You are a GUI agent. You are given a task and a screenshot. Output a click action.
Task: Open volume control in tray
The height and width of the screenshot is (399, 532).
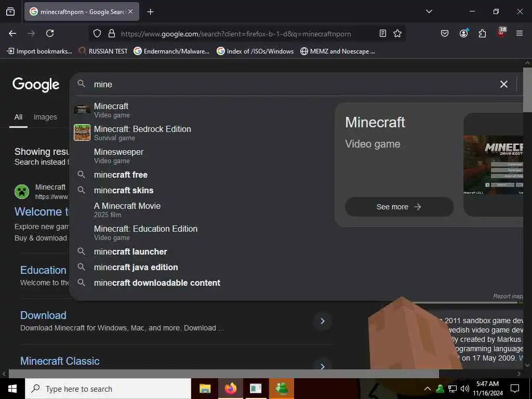[x=465, y=389]
